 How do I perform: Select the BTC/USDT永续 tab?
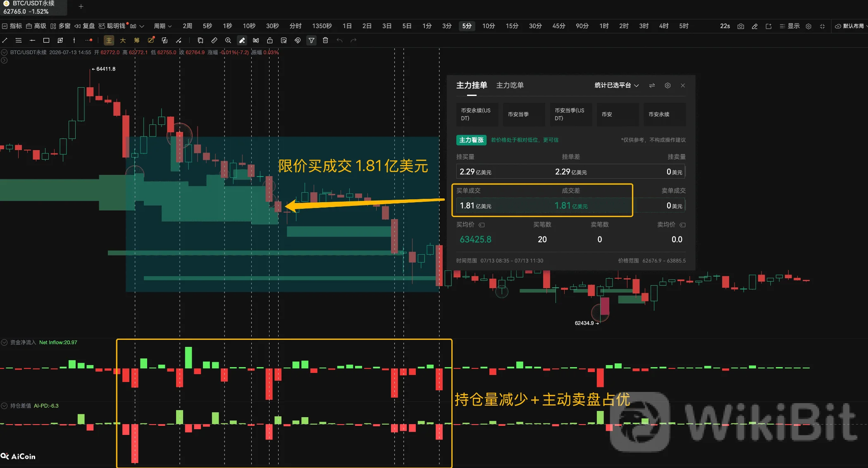tap(33, 7)
